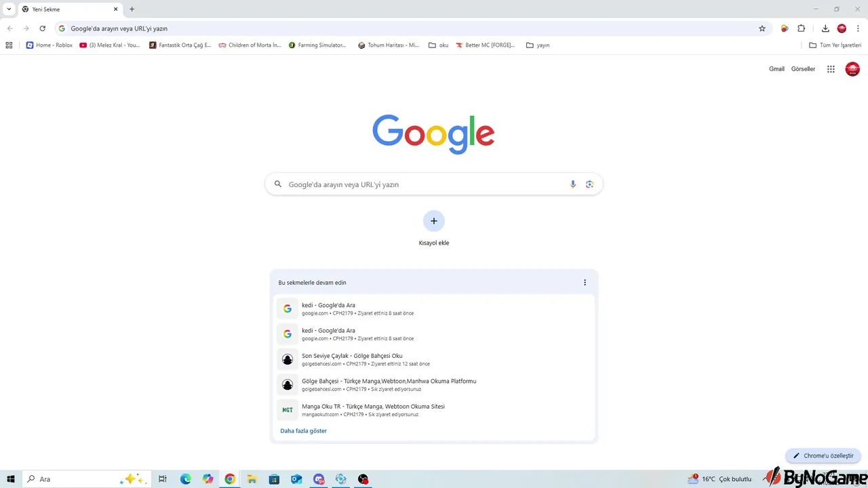Open Outlook from the taskbar

coord(296,479)
